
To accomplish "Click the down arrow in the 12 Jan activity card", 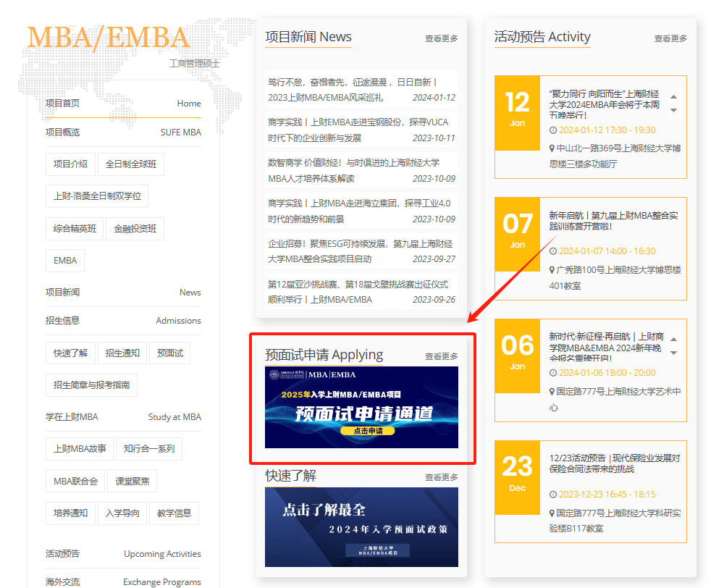I will [673, 110].
